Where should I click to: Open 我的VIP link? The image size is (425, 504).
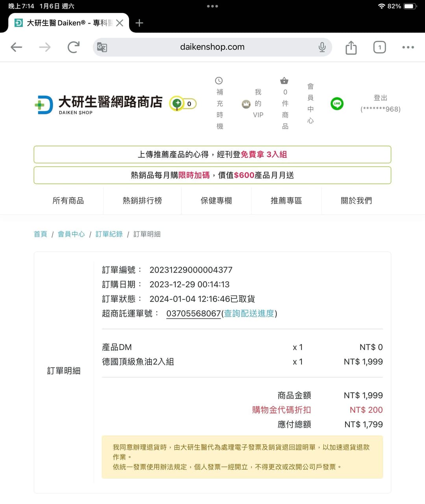258,103
